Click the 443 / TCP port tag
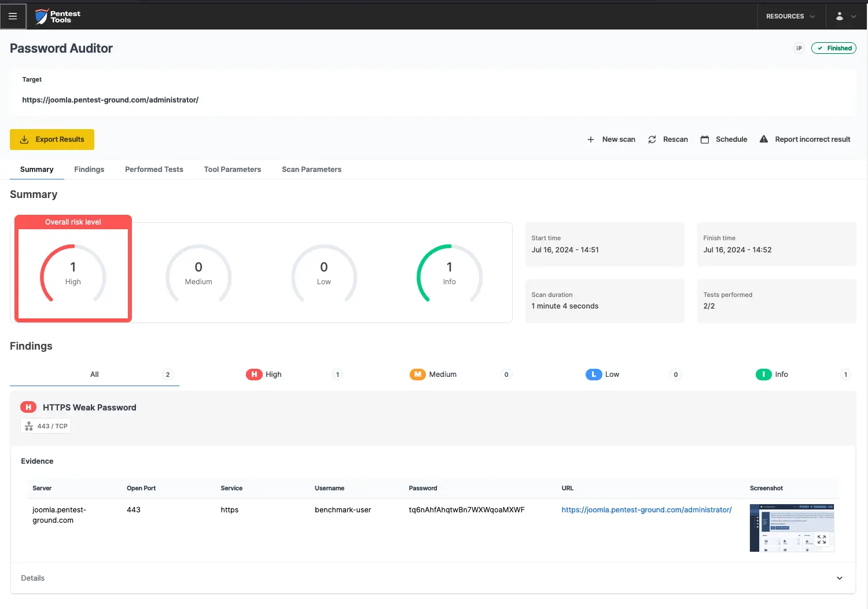This screenshot has width=868, height=609. (x=46, y=426)
